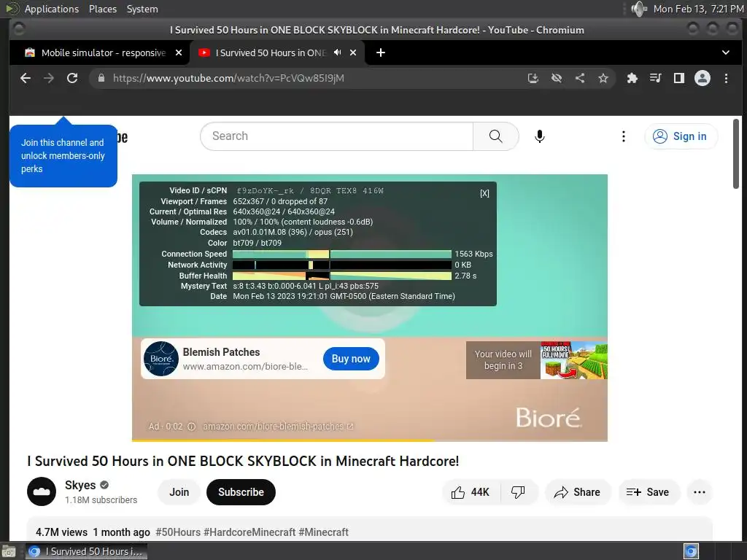Open YouTube settings three-dot menu
Viewport: 747px width, 560px height.
[623, 136]
